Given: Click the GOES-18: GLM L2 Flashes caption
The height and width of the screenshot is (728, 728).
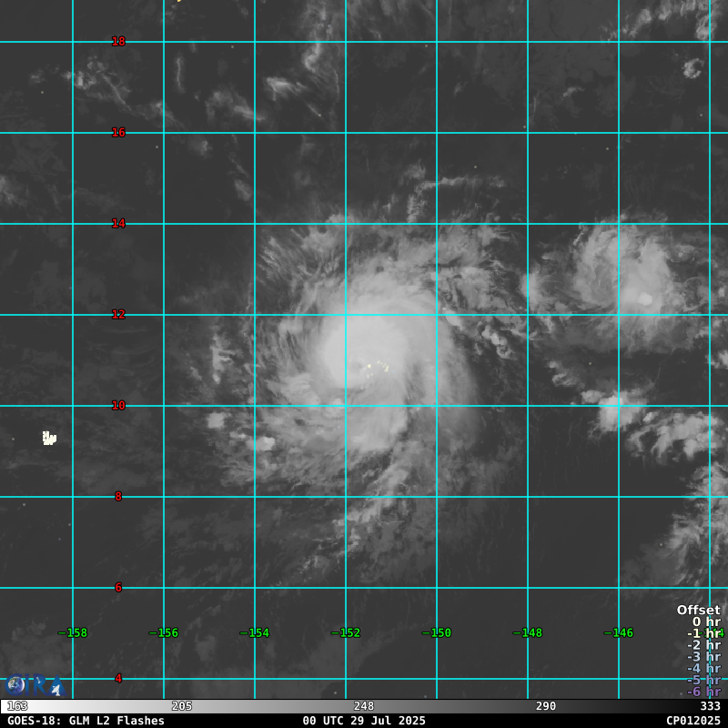Looking at the screenshot, I should [86, 721].
